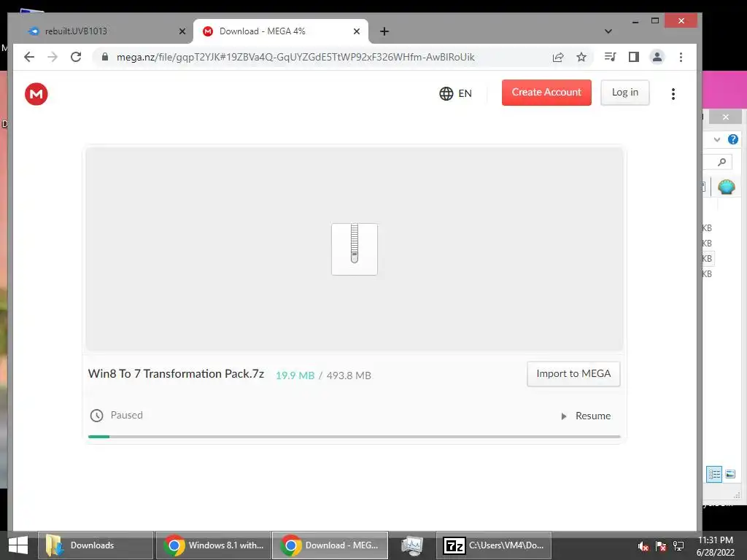
Task: Click the Log in button
Action: click(624, 93)
